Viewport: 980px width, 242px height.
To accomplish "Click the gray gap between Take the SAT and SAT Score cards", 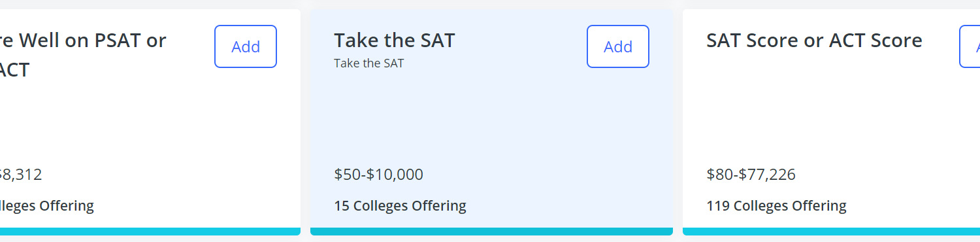I will [x=678, y=122].
